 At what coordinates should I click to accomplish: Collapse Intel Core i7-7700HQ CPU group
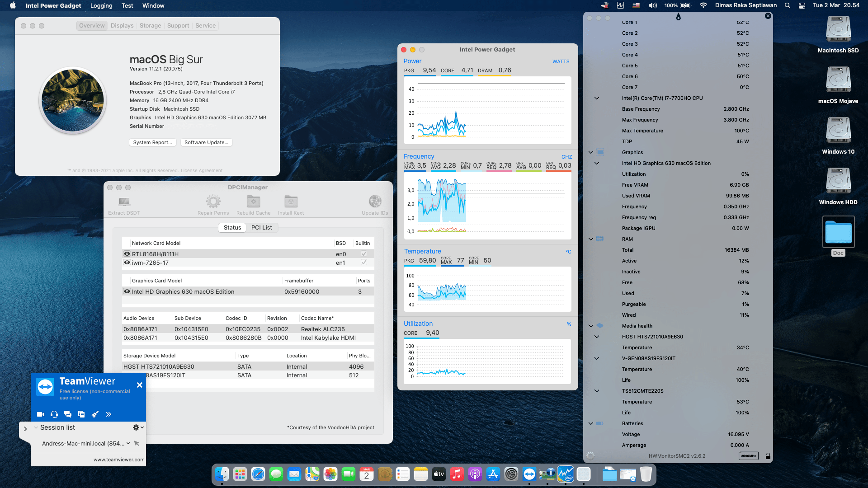(597, 98)
